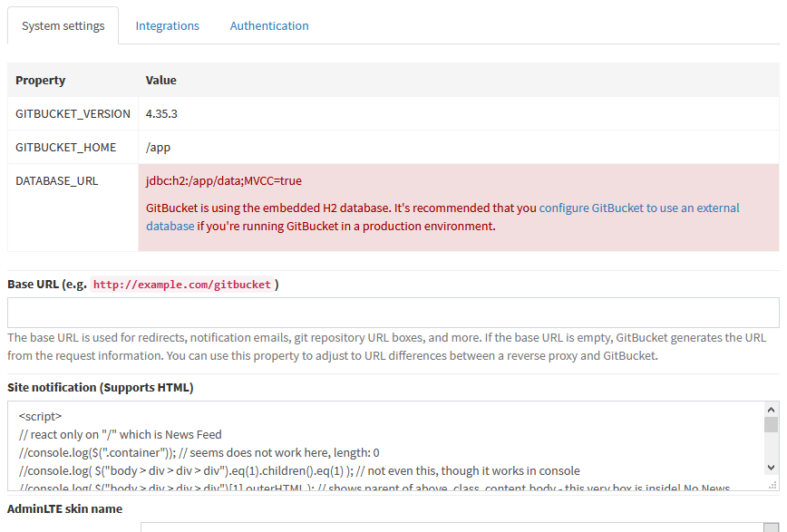Follow the configure GitBucket external database link
The image size is (787, 532).
pyautogui.click(x=639, y=208)
